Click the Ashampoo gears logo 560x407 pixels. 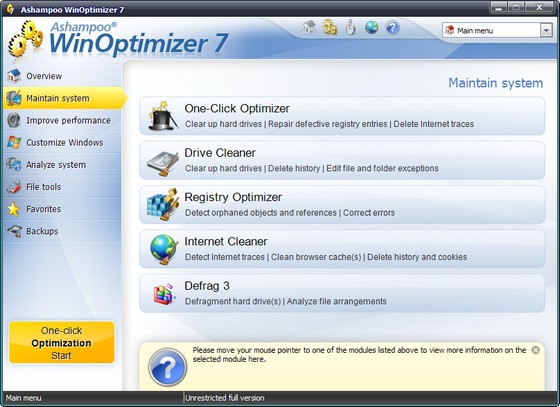coord(26,39)
